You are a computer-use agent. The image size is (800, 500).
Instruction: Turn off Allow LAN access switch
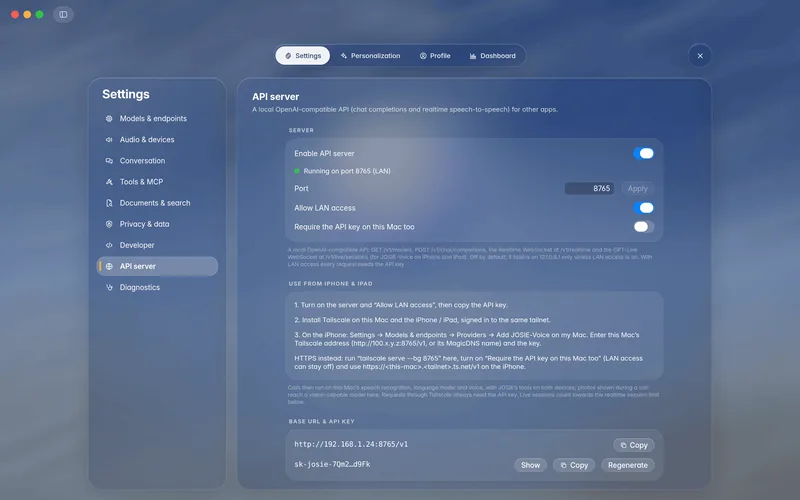pyautogui.click(x=643, y=208)
